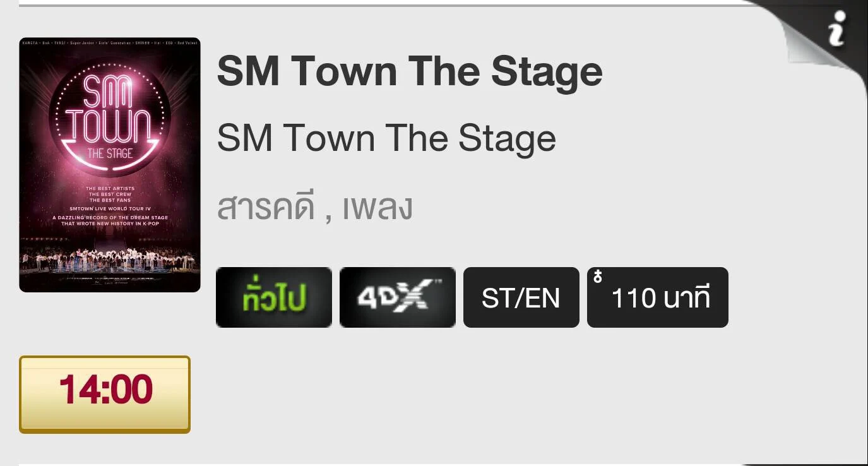The width and height of the screenshot is (868, 466).
Task: Tap the info icon in the corner
Action: (x=837, y=28)
